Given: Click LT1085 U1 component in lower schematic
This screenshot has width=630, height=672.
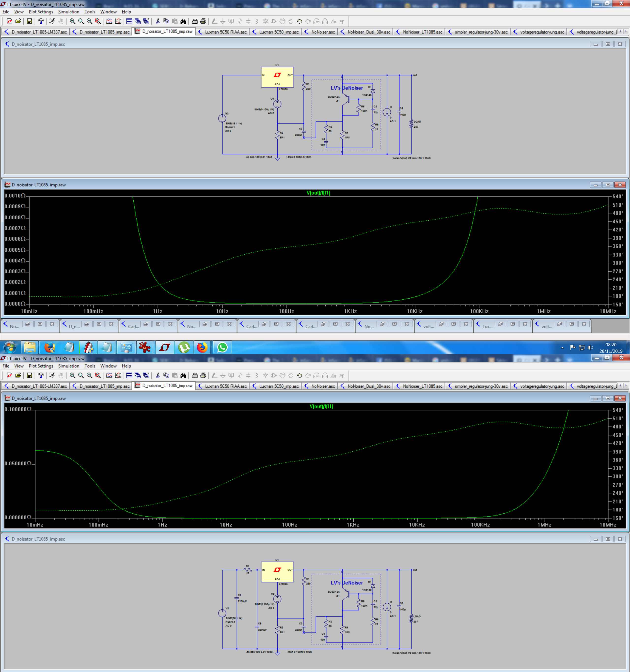Looking at the screenshot, I should 277,572.
